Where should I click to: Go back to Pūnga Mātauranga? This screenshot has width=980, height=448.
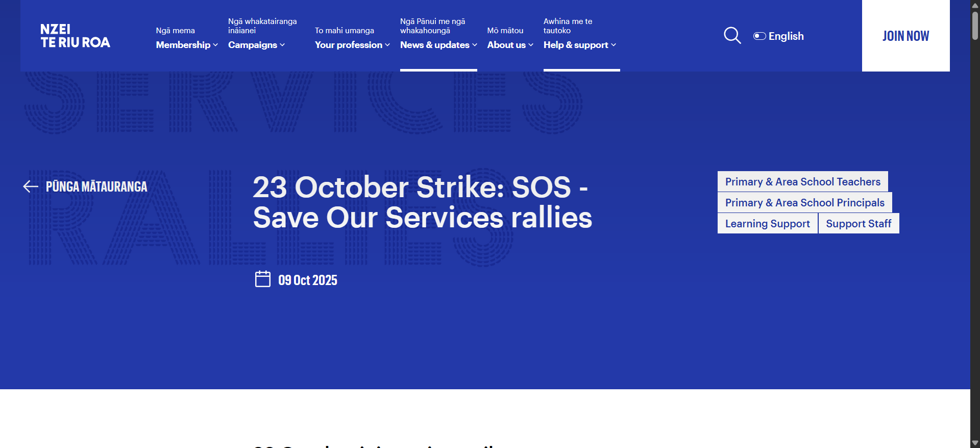point(96,187)
